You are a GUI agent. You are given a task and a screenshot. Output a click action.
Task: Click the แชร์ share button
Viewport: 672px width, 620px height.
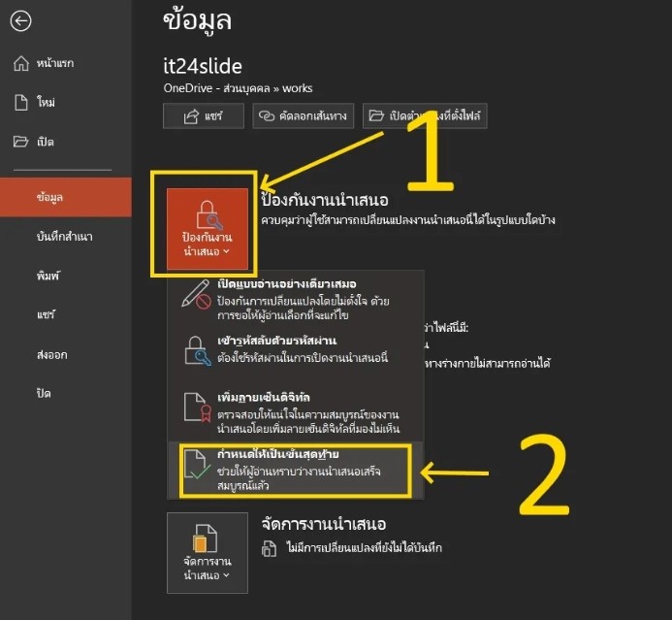click(203, 115)
